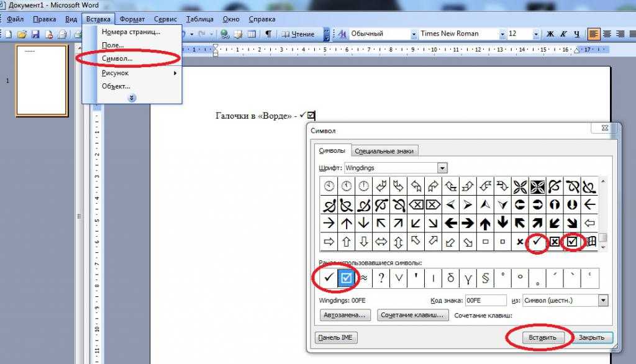Toggle Bold formatting (Ж)
The height and width of the screenshot is (364, 636).
point(550,34)
